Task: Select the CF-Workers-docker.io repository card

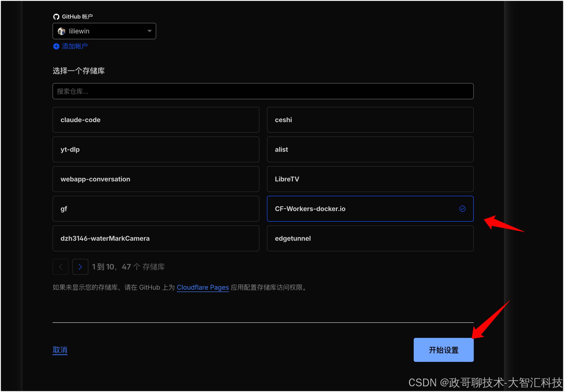Action: point(370,209)
